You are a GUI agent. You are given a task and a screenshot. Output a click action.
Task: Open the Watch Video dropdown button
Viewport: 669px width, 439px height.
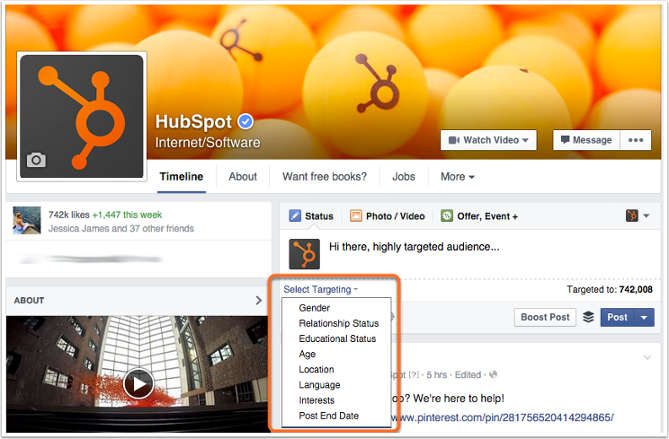click(489, 140)
